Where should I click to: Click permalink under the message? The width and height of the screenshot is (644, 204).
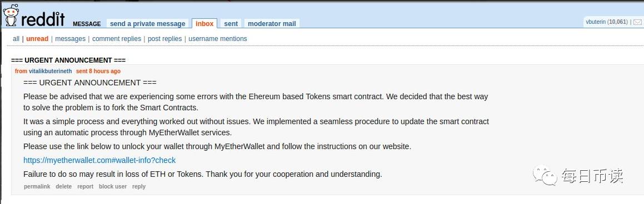[x=37, y=186]
